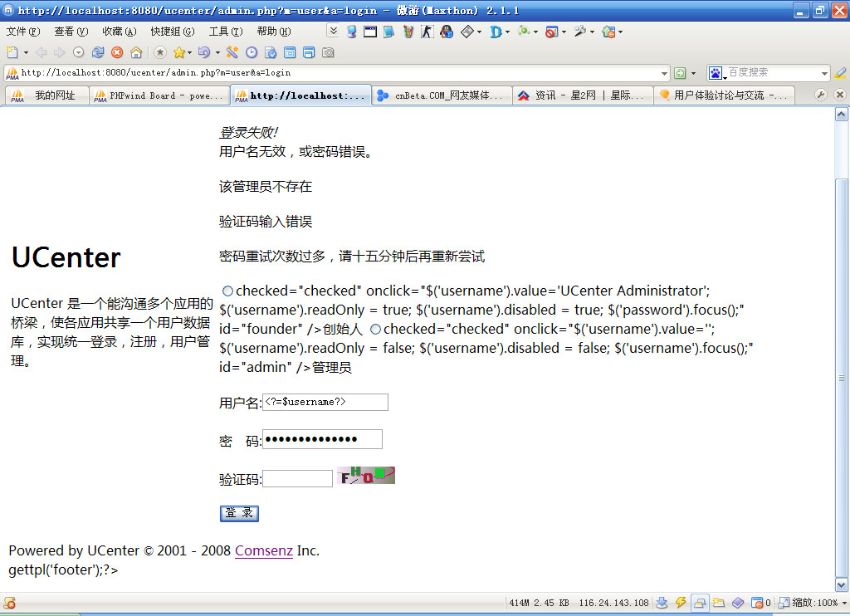Open the 工具 Tools menu
Viewport: 850px width, 616px height.
[x=226, y=32]
